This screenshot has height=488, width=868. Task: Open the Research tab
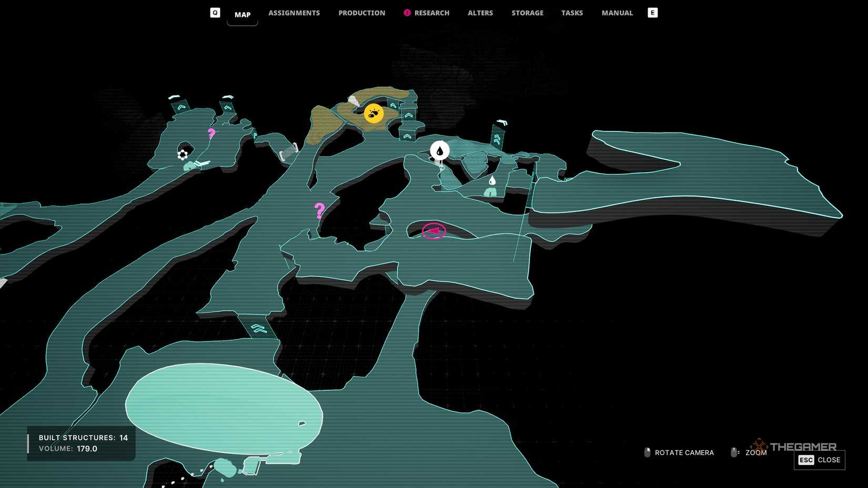(x=431, y=13)
